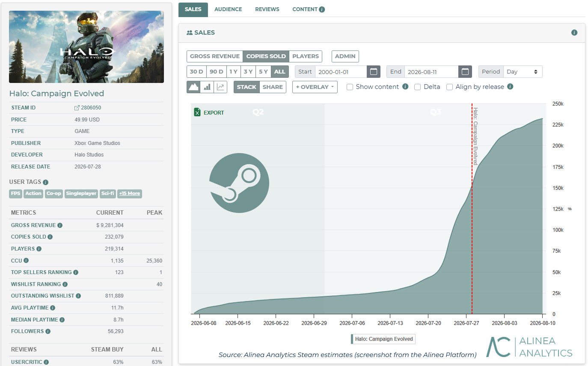Switch to bar chart view icon

[207, 87]
